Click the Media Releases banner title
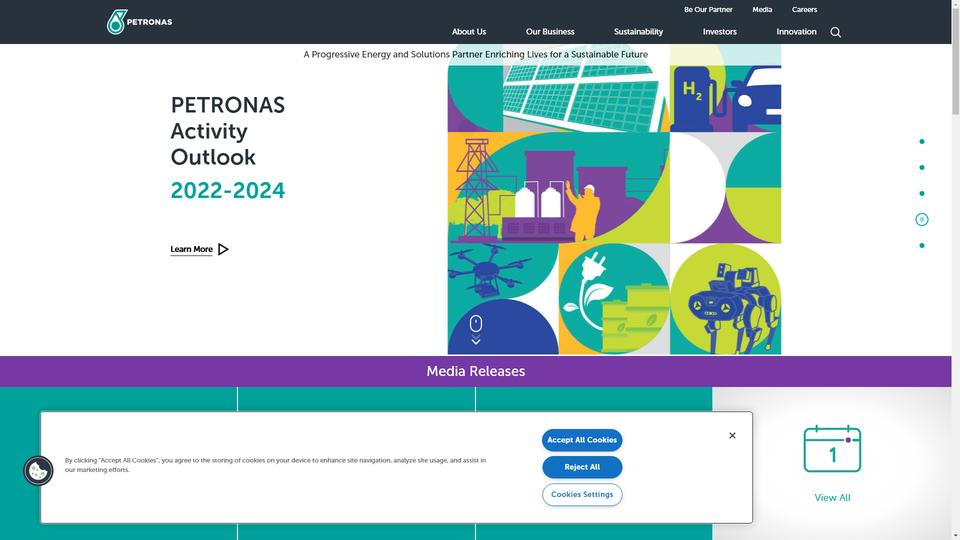 476,371
